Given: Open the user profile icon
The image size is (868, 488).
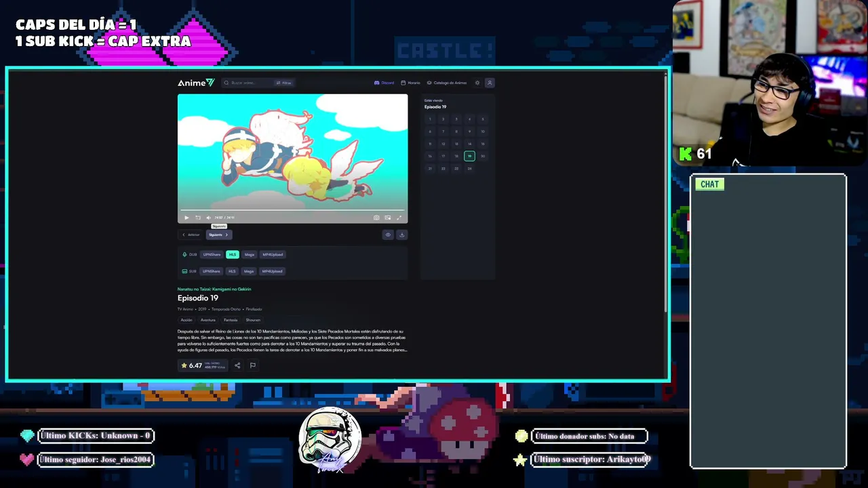Looking at the screenshot, I should tap(490, 83).
